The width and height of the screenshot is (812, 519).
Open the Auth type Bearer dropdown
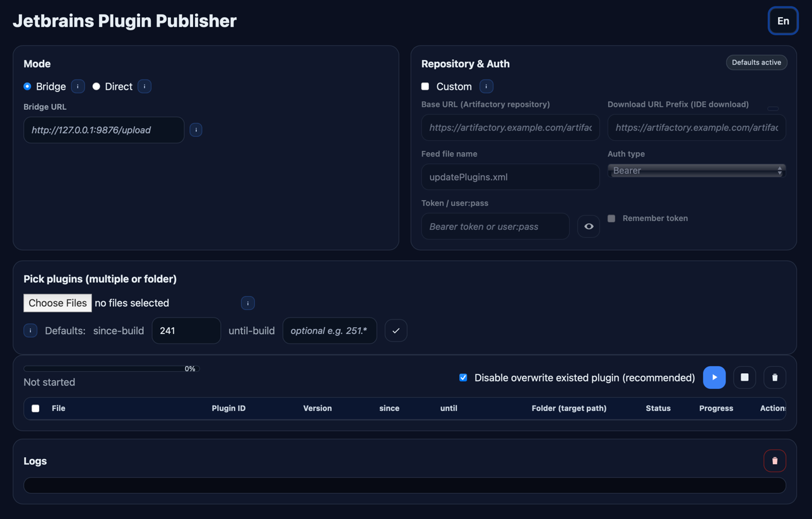point(697,170)
